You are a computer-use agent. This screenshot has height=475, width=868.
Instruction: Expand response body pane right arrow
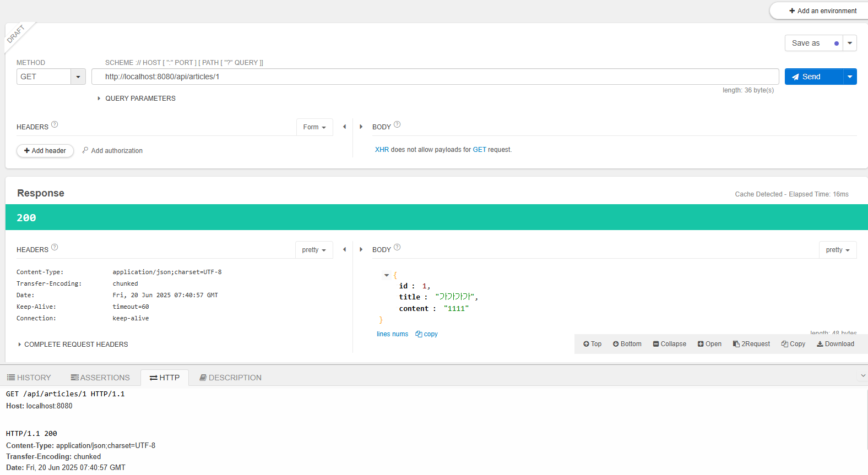361,249
